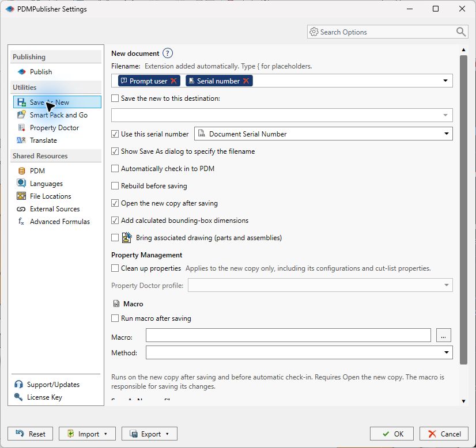Screen dimensions: 476x448
Task: Click the License Key icon
Action: coord(18,397)
